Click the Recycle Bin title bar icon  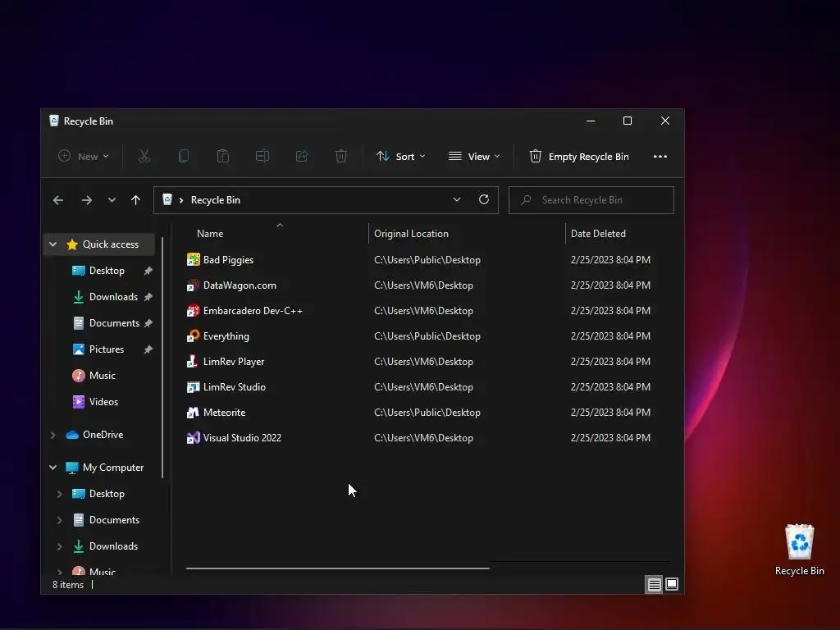(x=53, y=121)
